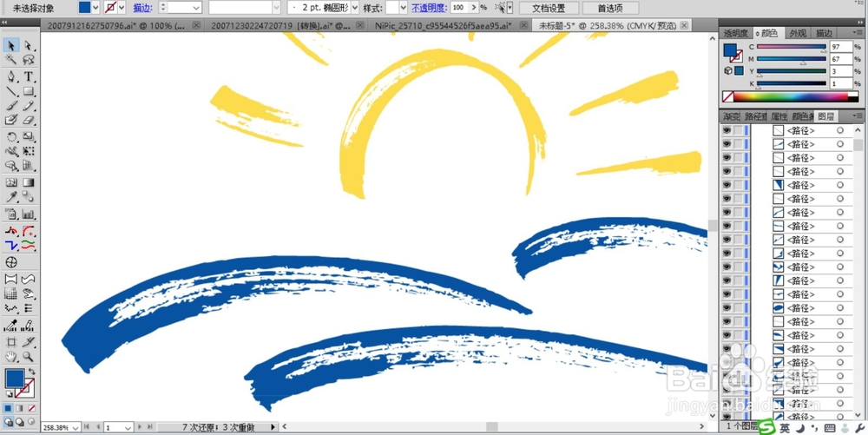868x435 pixels.
Task: Choose the Magic Wand tool
Action: (11, 60)
